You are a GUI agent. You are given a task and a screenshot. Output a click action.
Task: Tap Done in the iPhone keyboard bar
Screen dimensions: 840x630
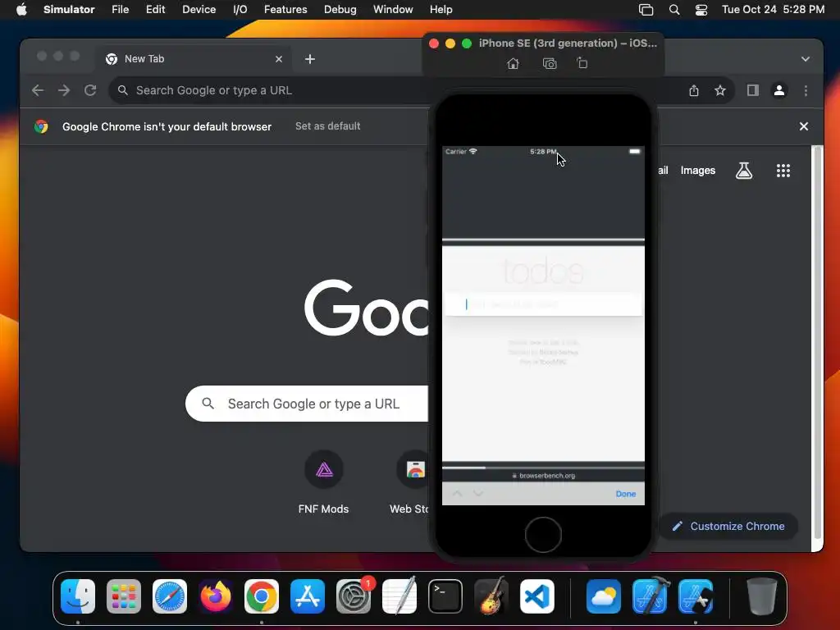click(x=625, y=494)
